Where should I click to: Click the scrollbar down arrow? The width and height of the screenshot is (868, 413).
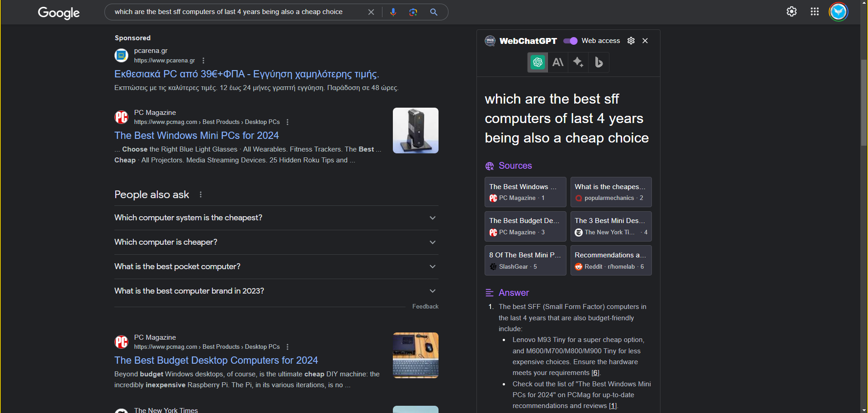(x=864, y=409)
